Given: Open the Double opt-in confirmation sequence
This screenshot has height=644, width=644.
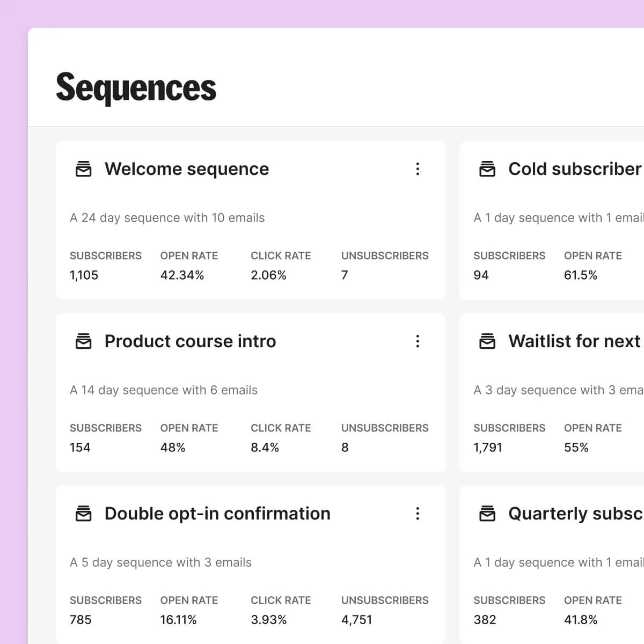Looking at the screenshot, I should coord(217,514).
